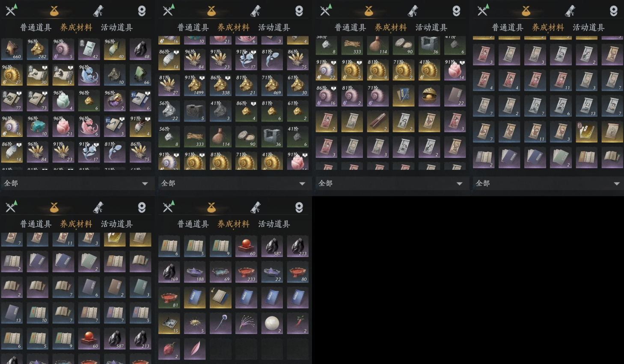Select the paper talisman stack with count 42

coord(89,49)
